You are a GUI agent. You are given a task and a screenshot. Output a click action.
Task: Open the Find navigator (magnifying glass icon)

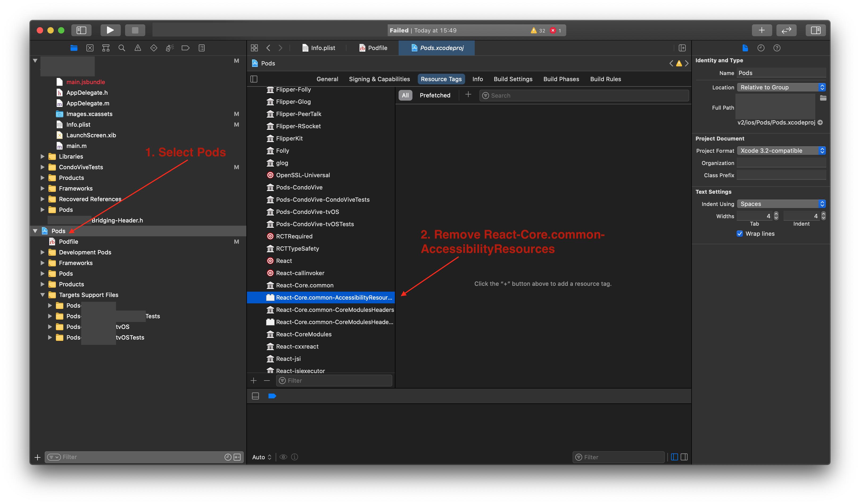[122, 48]
